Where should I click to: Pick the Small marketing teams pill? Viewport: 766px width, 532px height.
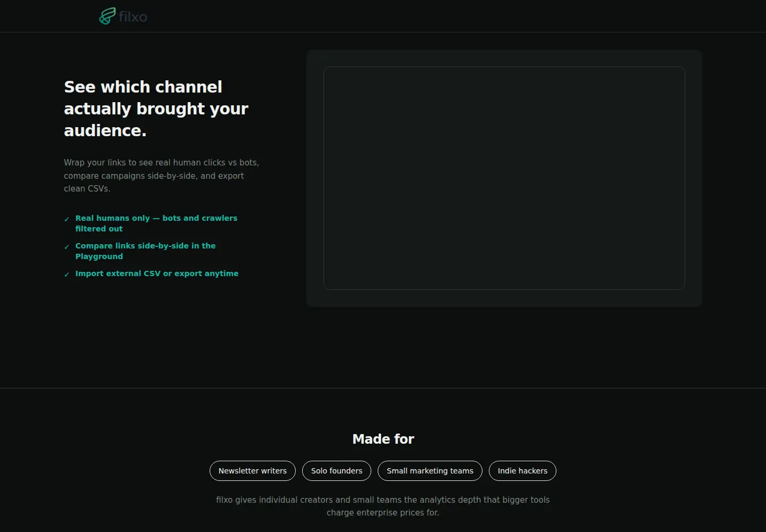pos(430,471)
